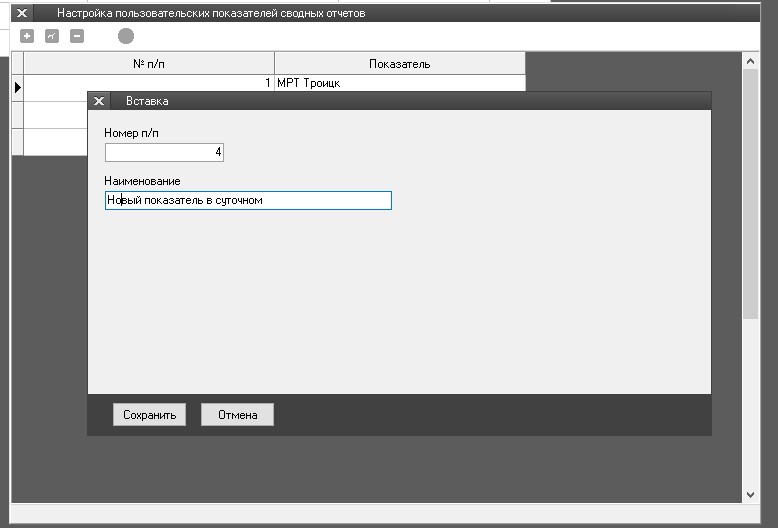
Task: Click the № п/п column header
Action: click(149, 64)
